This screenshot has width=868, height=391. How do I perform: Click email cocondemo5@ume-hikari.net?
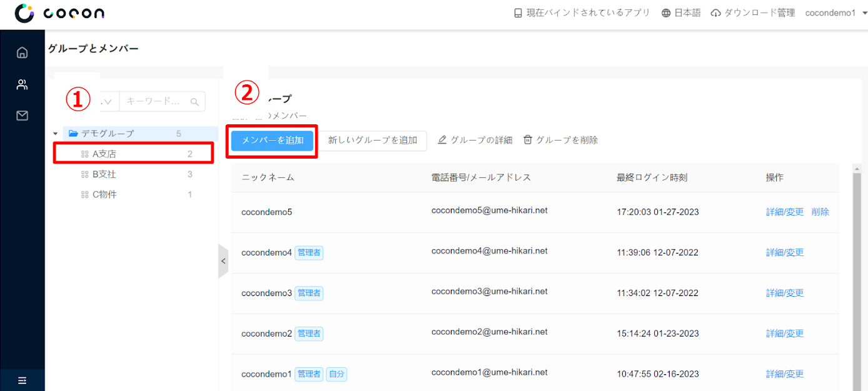[x=490, y=210]
